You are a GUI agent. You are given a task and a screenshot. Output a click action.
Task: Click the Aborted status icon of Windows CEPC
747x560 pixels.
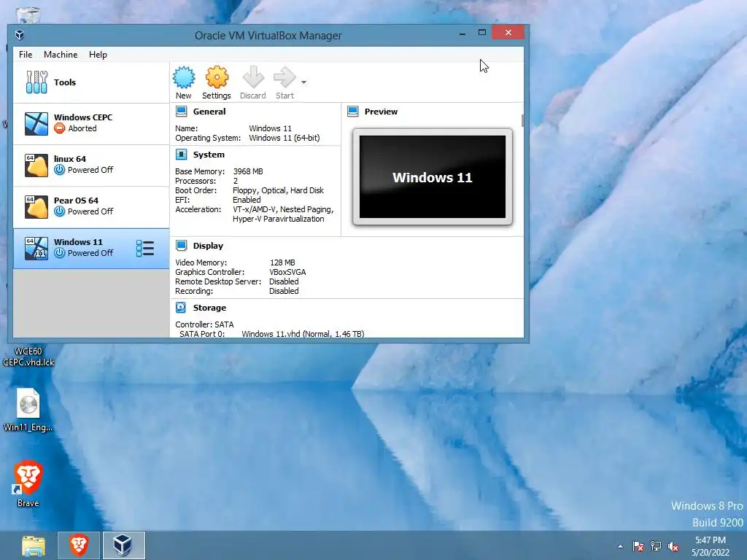60,128
